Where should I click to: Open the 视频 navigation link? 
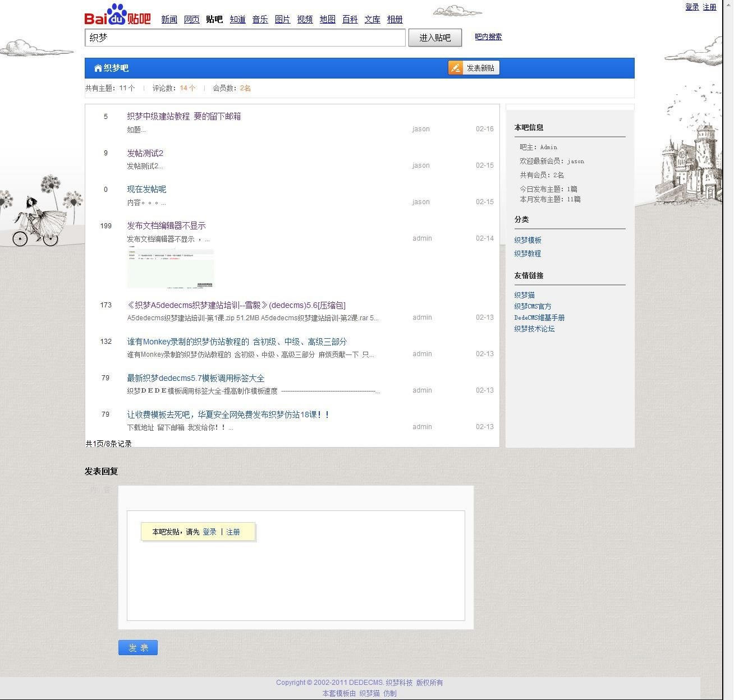point(305,20)
